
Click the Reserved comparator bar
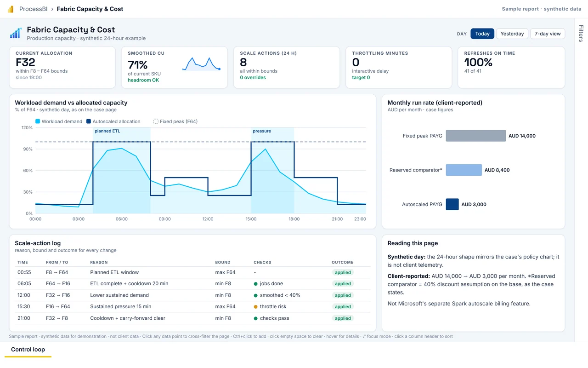(x=464, y=170)
